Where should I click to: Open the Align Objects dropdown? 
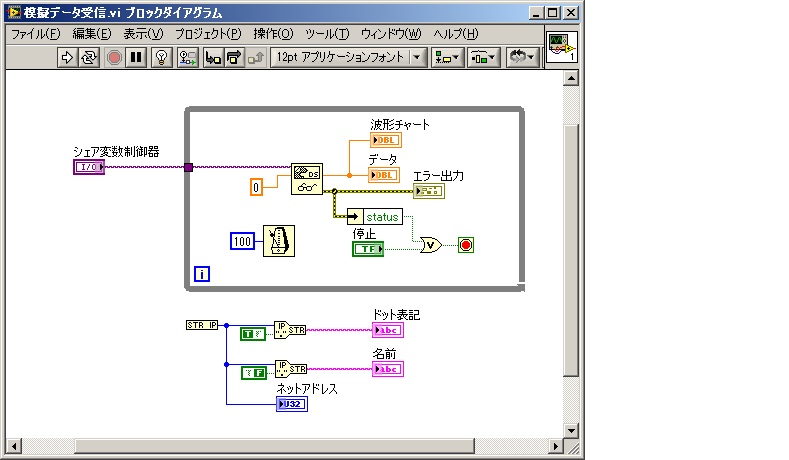[446, 57]
